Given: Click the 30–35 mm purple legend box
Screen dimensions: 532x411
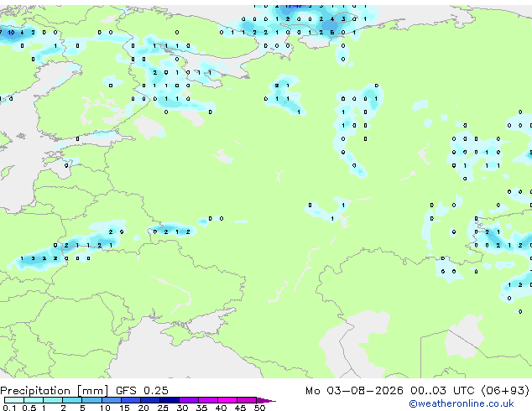Looking at the screenshot, I should pyautogui.click(x=188, y=400).
